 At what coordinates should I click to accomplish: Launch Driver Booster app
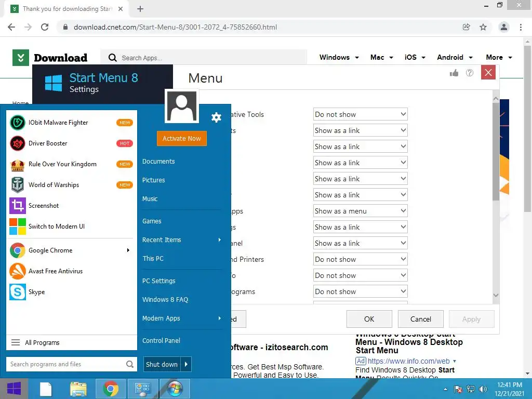pos(71,143)
